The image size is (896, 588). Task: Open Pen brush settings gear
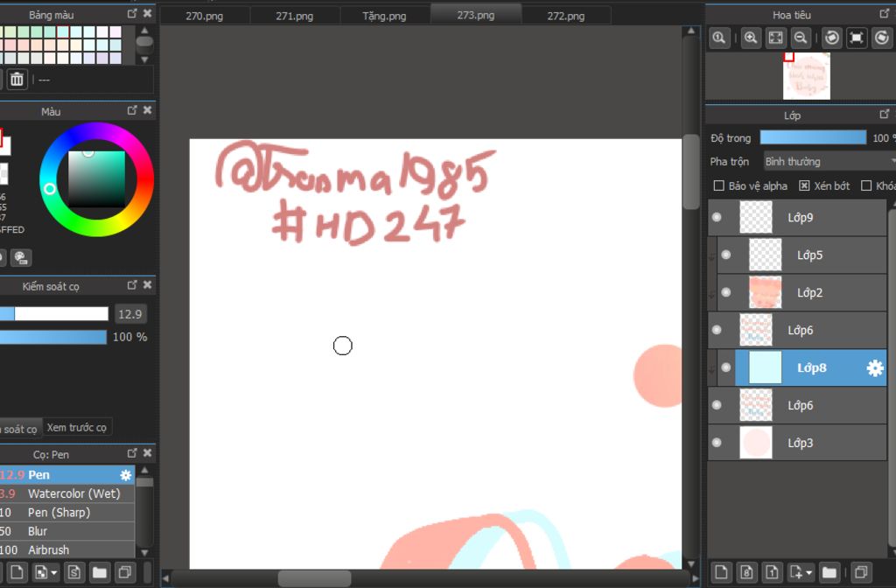click(x=126, y=475)
